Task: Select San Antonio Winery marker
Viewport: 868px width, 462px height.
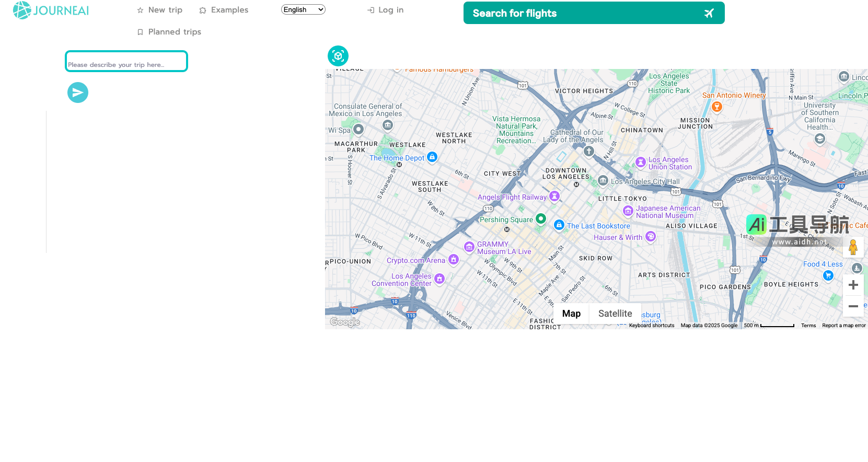Action: click(x=717, y=107)
